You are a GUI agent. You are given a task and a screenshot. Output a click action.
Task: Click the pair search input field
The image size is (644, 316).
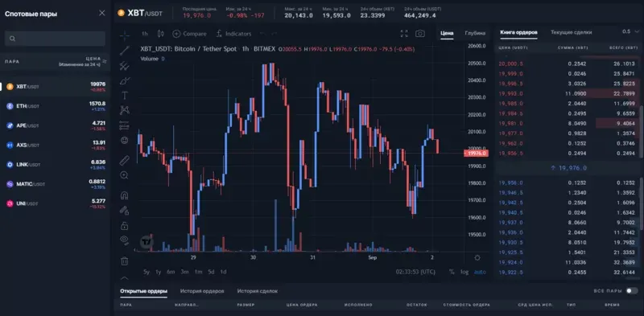coord(55,39)
